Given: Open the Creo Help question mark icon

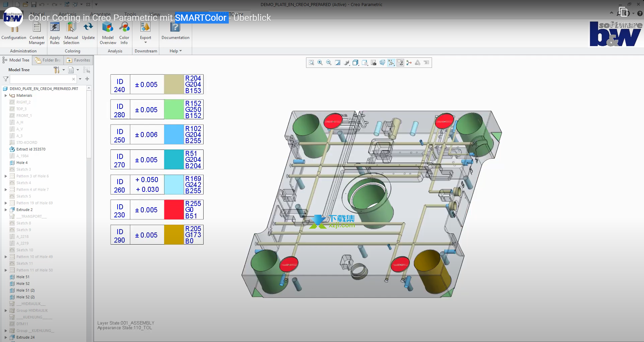Looking at the screenshot, I should click(x=640, y=13).
